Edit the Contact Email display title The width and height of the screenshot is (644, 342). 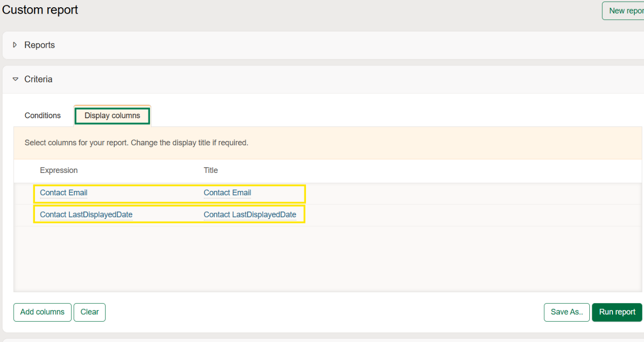[x=227, y=193]
